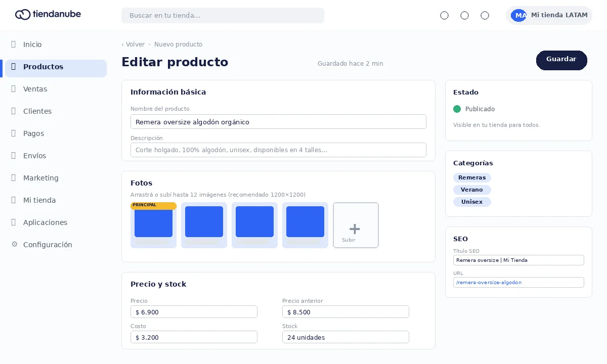This screenshot has height=364, width=607.
Task: Click the Categorías heading
Action: coord(473,163)
